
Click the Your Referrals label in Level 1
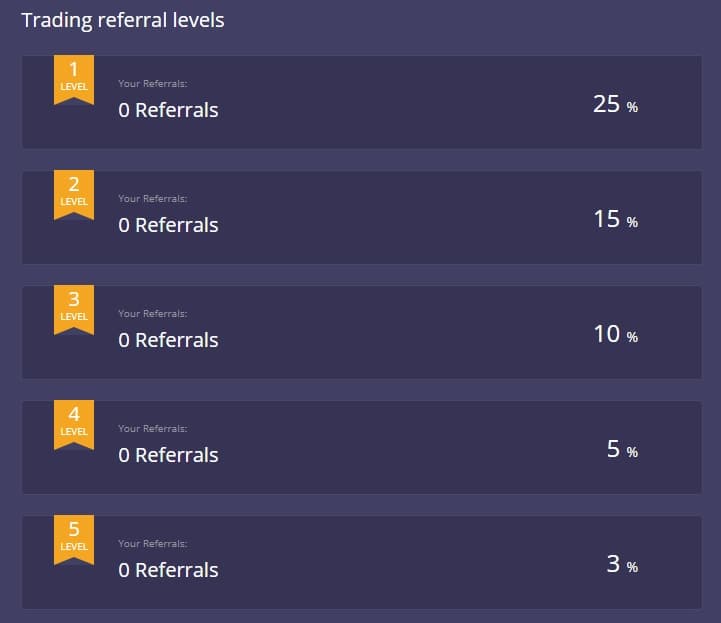pyautogui.click(x=152, y=84)
